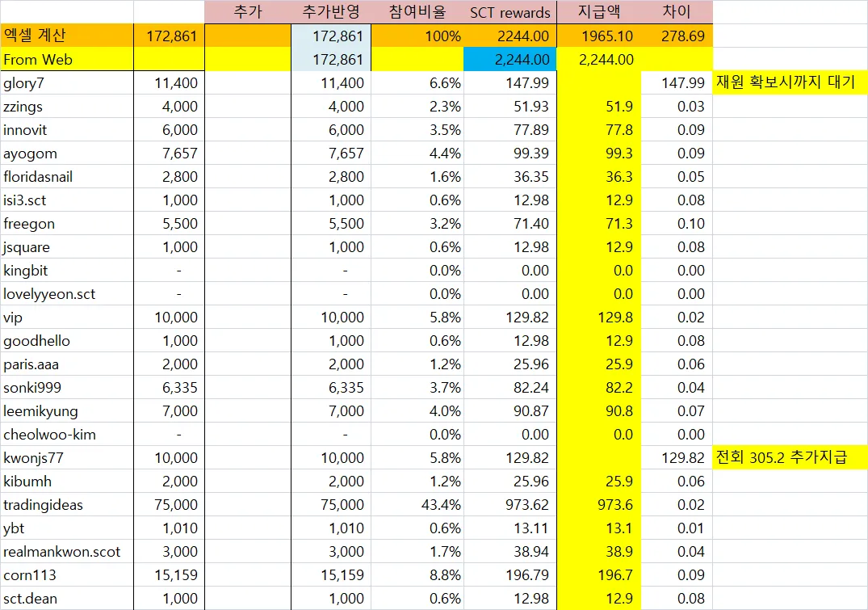Click the 'goodhello' name cell
868x610 pixels.
(x=66, y=341)
